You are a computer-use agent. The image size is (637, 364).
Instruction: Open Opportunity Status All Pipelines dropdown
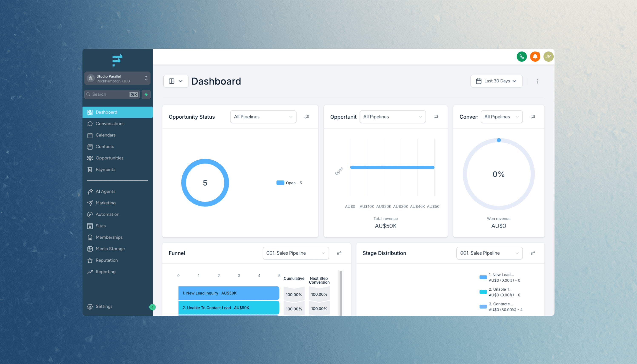coord(263,117)
